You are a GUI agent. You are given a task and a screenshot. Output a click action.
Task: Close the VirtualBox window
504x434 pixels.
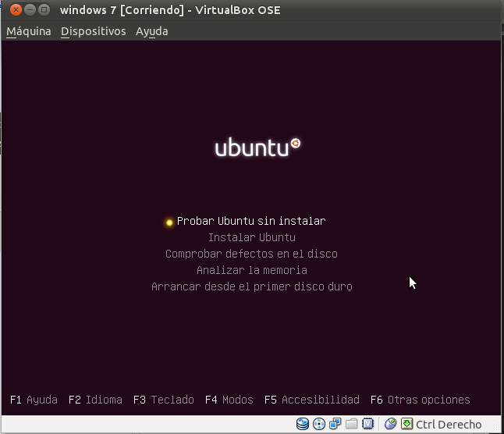click(16, 10)
